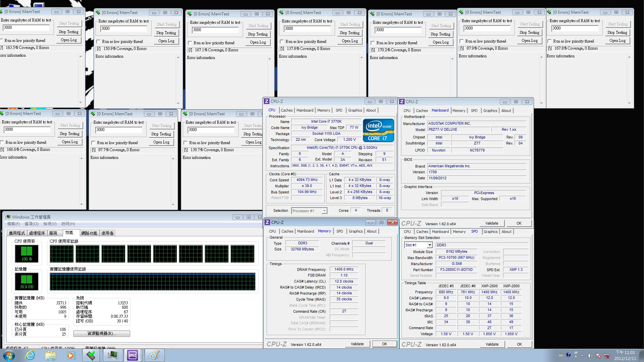
Task: Click title icon of 139.7% Coverage MemTest window
Action: pos(185,114)
